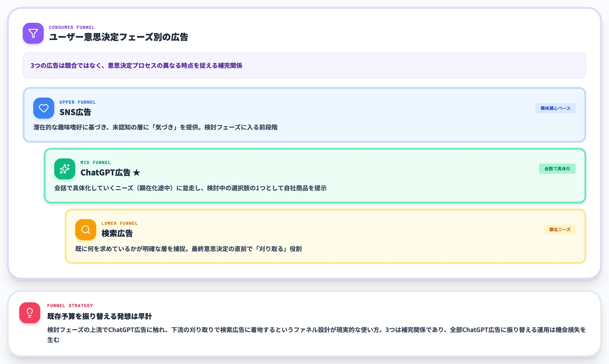Click the ChatGPT広告 ★ title

(x=110, y=173)
